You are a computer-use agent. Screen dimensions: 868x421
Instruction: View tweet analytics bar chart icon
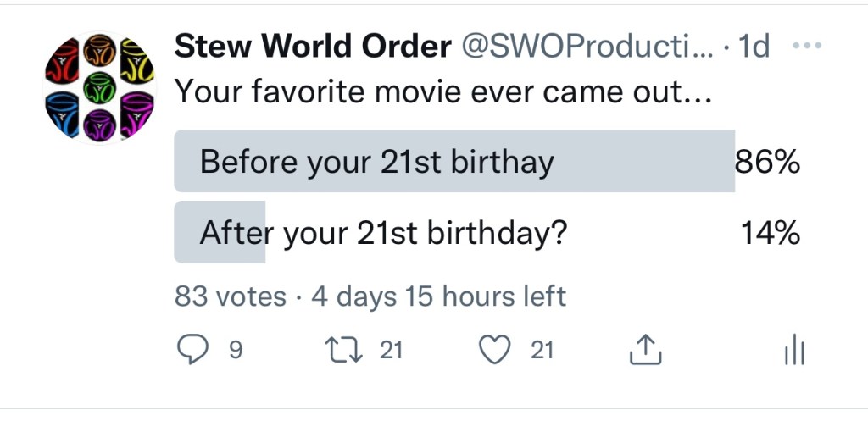793,350
